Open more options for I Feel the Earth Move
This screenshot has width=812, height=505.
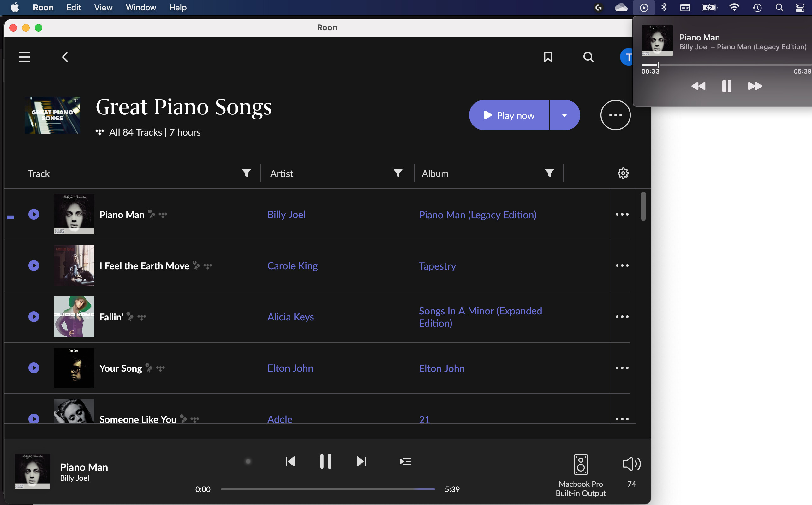622,265
